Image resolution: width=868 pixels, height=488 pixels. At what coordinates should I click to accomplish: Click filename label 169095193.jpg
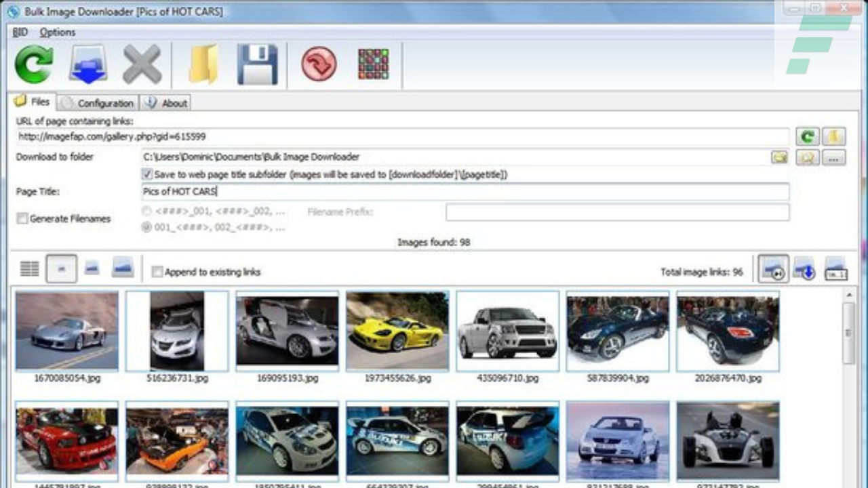coord(288,378)
